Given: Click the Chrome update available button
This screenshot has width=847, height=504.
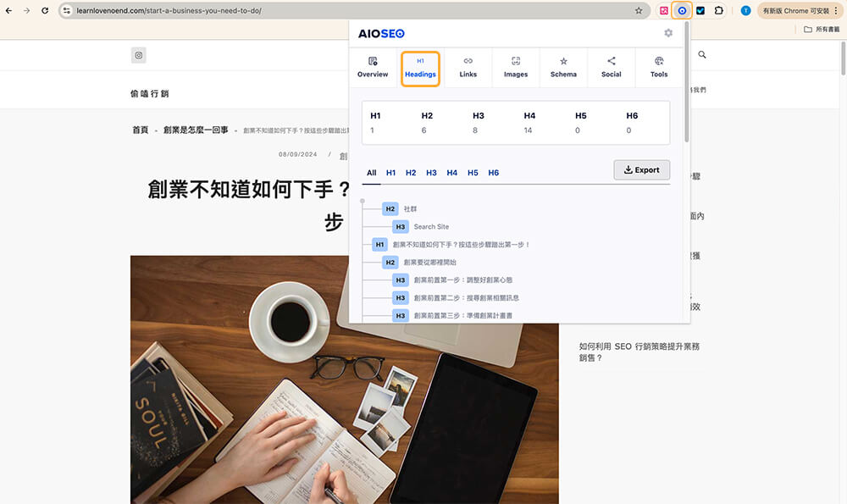Looking at the screenshot, I should (795, 10).
